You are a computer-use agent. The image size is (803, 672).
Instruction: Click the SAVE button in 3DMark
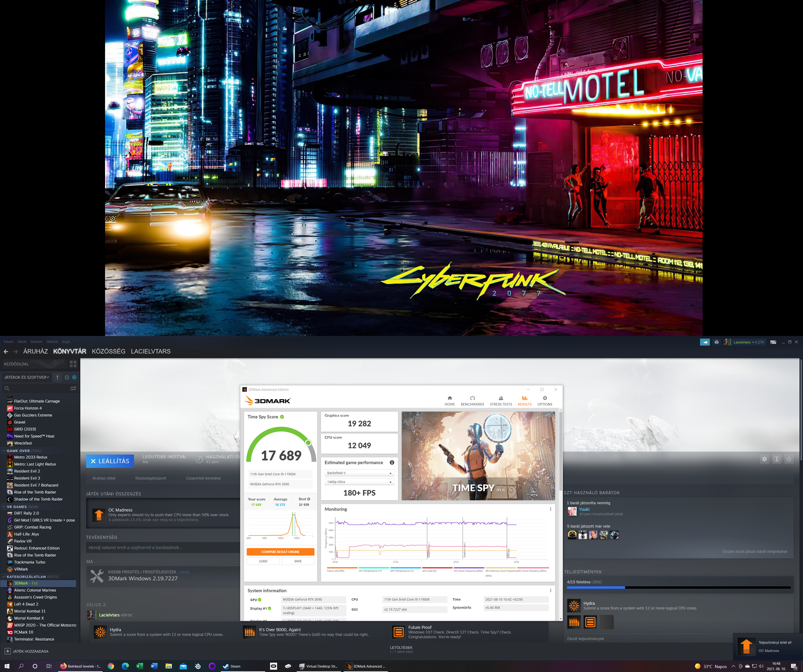coord(298,561)
